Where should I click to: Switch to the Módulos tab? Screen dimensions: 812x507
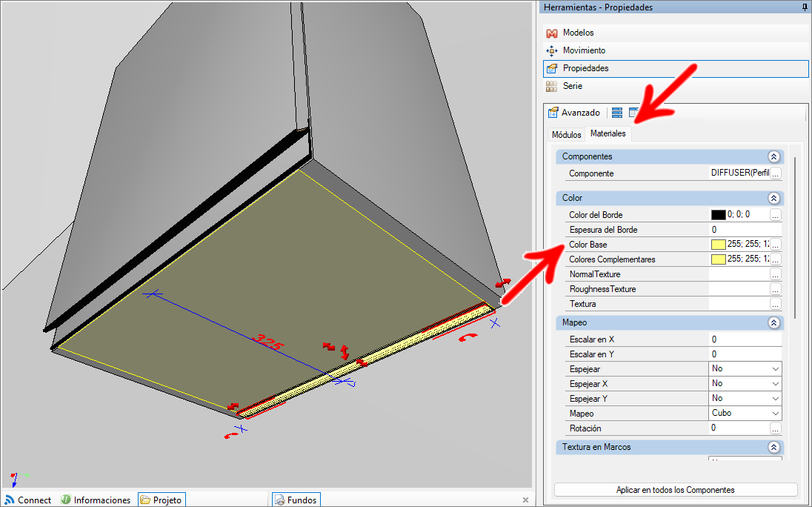tap(566, 135)
